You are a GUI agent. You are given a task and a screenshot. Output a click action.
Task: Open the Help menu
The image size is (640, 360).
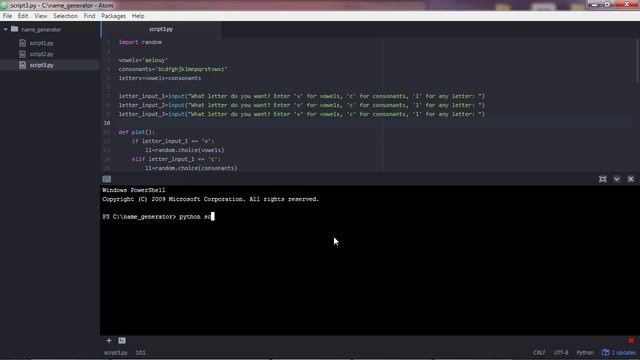(x=138, y=16)
